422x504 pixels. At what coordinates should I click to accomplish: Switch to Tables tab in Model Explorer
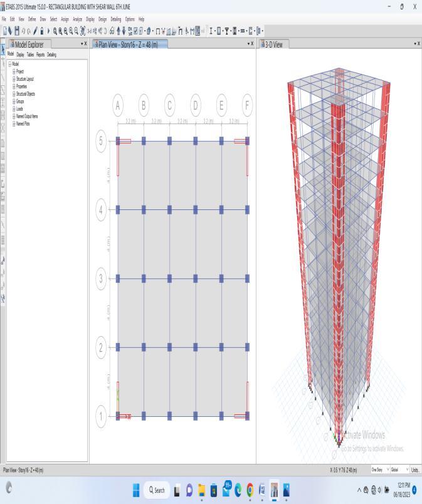click(30, 55)
